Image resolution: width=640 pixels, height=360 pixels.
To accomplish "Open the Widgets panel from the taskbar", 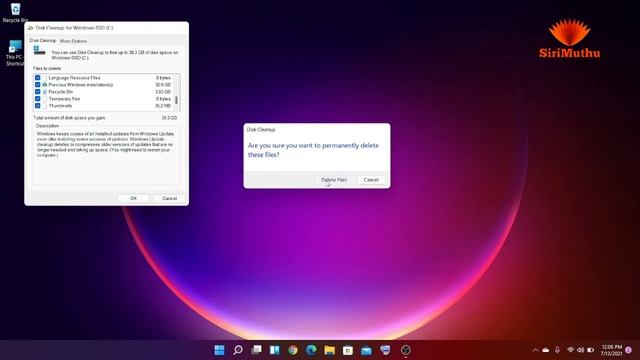I will coord(275,350).
